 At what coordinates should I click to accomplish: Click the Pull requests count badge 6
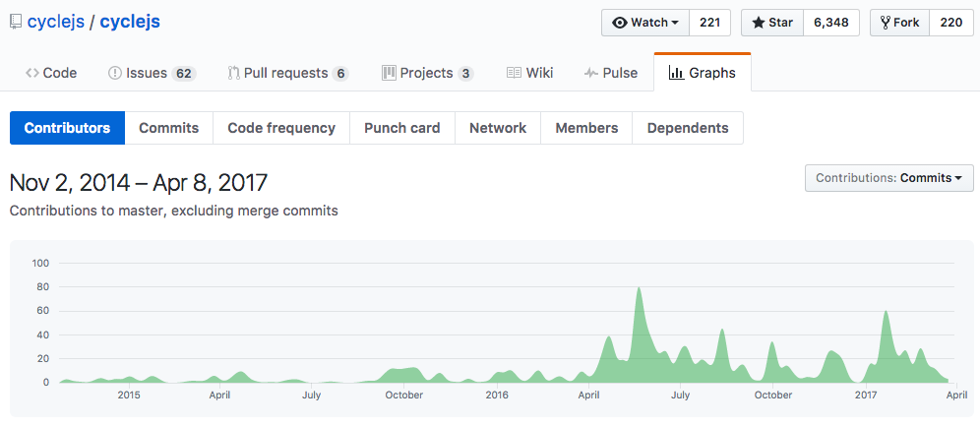(x=340, y=74)
